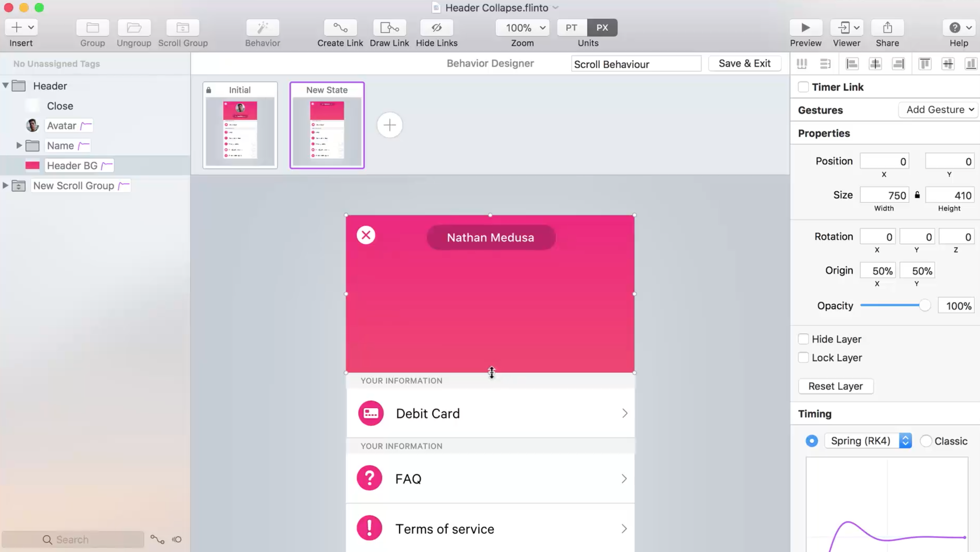Click the Save & Exit button
Image resolution: width=980 pixels, height=552 pixels.
point(744,63)
